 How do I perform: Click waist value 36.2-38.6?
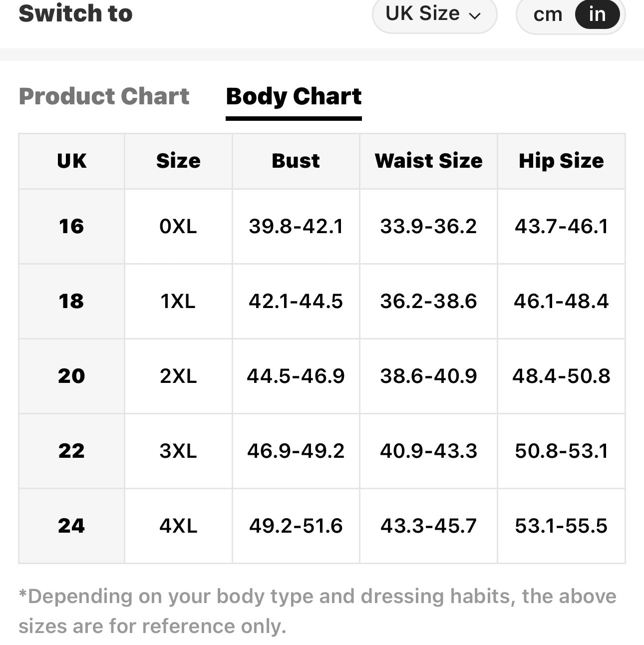point(428,301)
